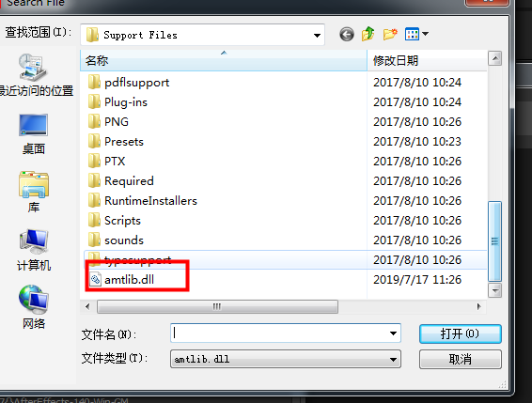Open Libraries (库) shortcut

(34, 192)
